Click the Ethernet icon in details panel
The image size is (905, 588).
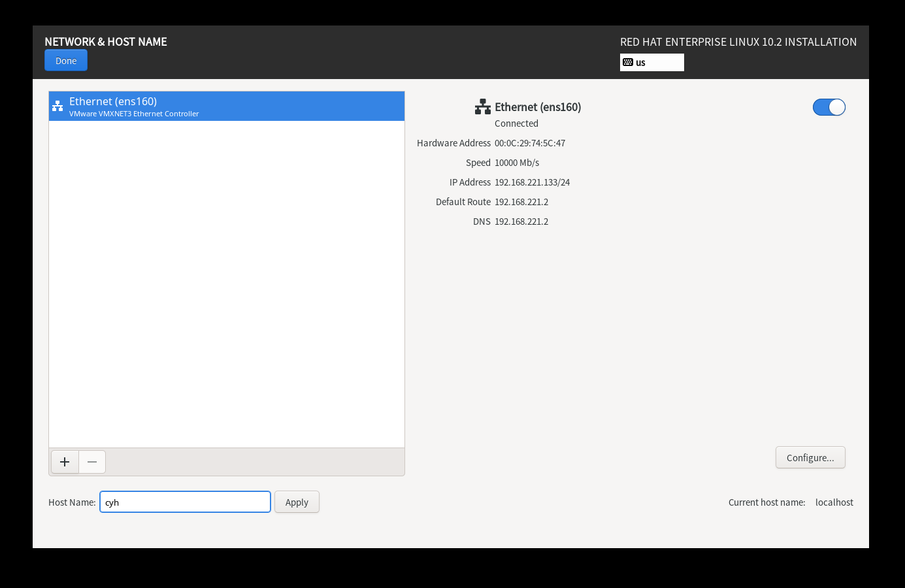coord(483,106)
